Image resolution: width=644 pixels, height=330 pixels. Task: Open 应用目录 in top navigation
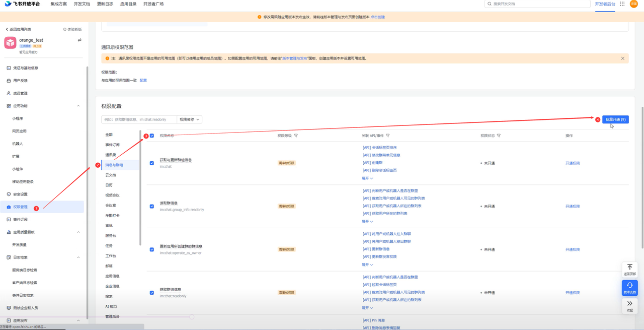(x=128, y=4)
